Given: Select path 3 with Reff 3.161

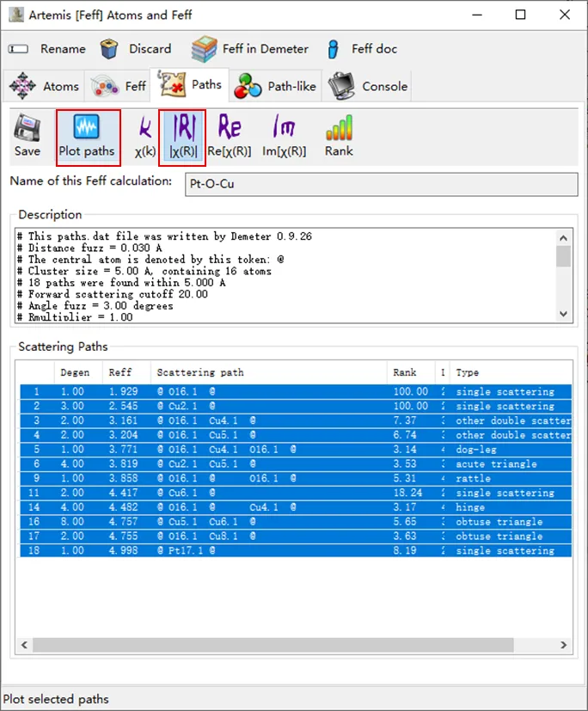Looking at the screenshot, I should pyautogui.click(x=296, y=420).
